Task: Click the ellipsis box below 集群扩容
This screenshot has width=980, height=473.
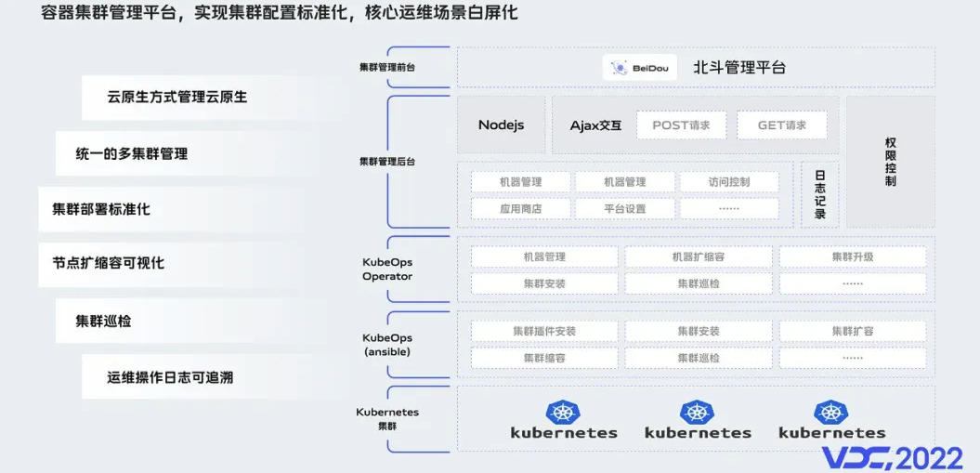Action: 853,358
